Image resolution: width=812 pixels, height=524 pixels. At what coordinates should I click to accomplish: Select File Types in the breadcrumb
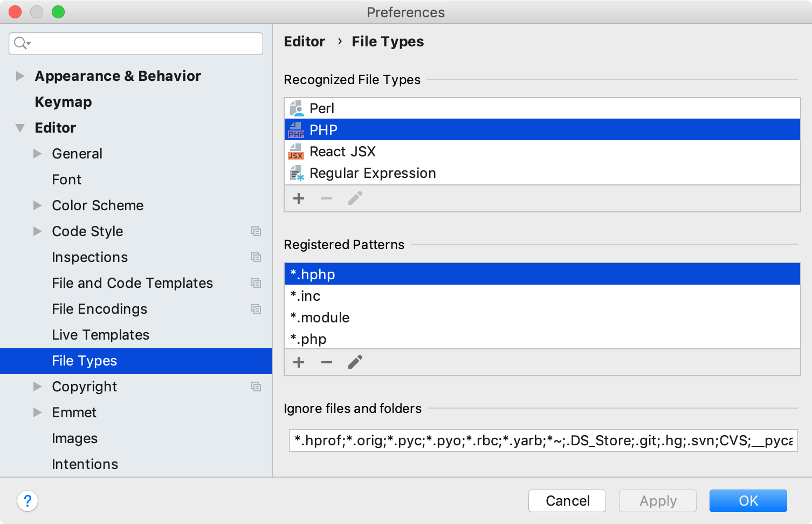click(x=387, y=42)
